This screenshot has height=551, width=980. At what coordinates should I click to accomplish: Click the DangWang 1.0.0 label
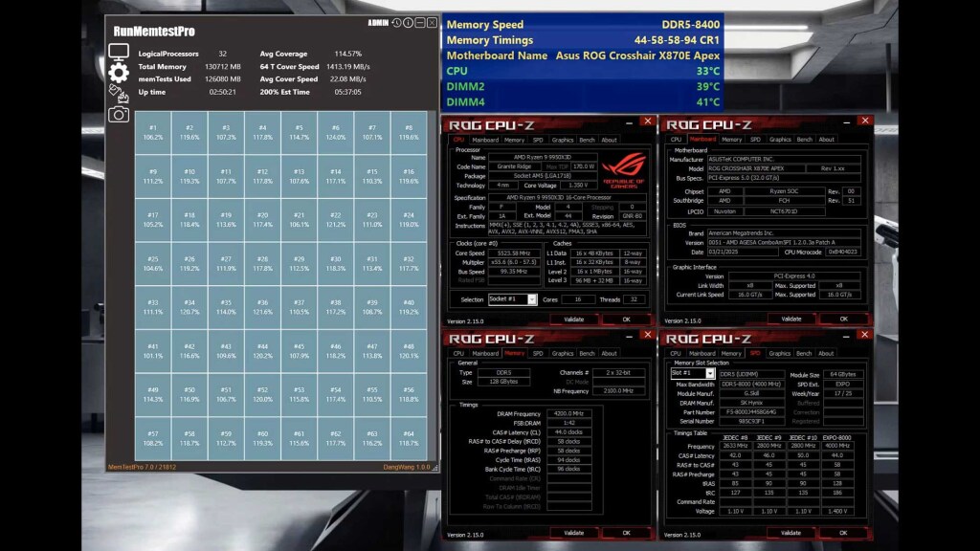coord(406,467)
